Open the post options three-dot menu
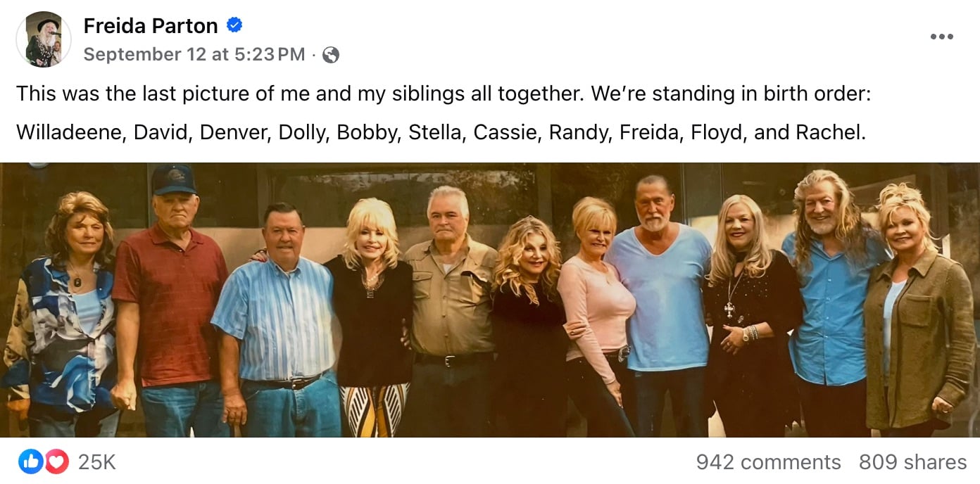Screen dimensions: 980x484 pyautogui.click(x=941, y=37)
